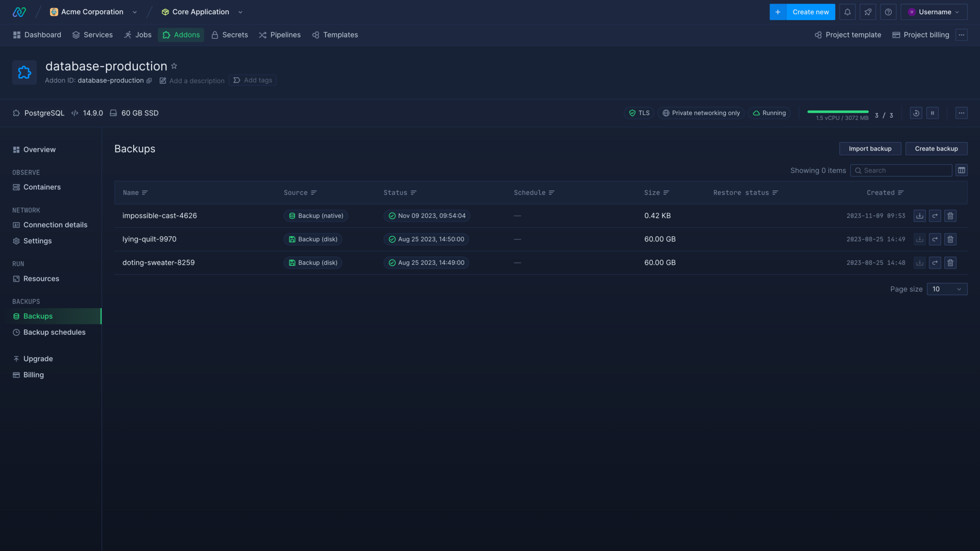
Task: Click the Create new button
Action: pyautogui.click(x=811, y=12)
